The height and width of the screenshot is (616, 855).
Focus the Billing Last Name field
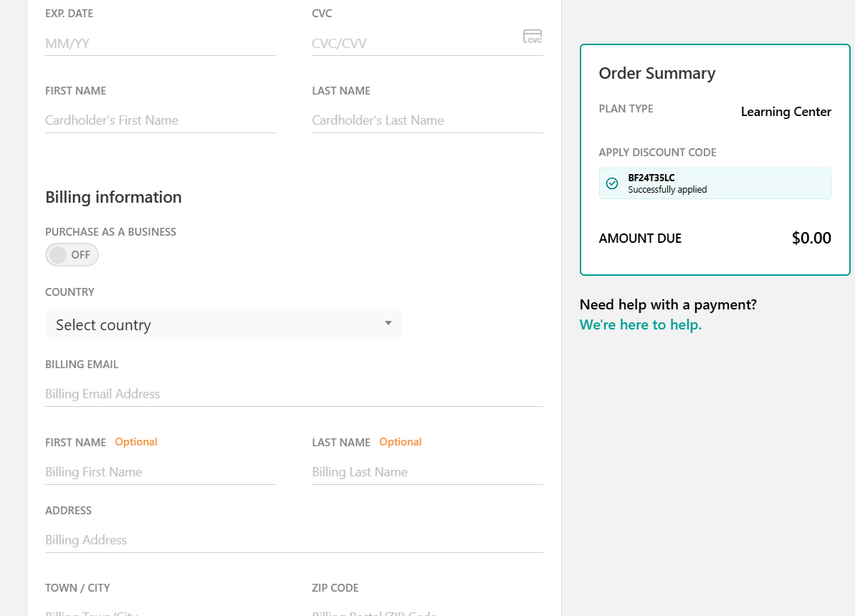click(426, 472)
